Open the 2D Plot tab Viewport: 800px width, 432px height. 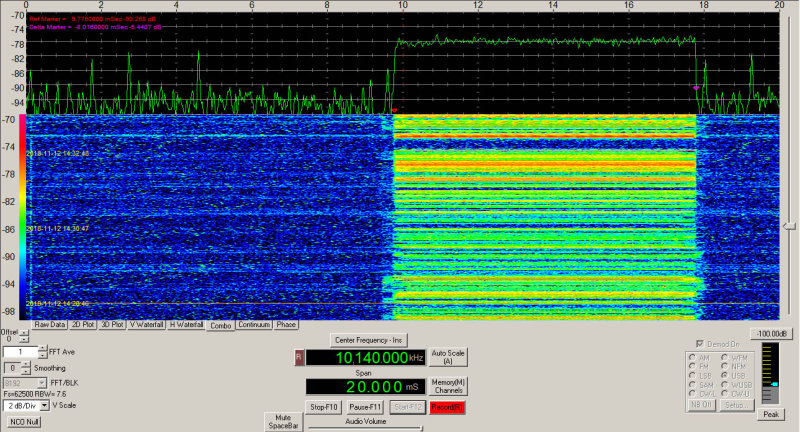[x=83, y=324]
